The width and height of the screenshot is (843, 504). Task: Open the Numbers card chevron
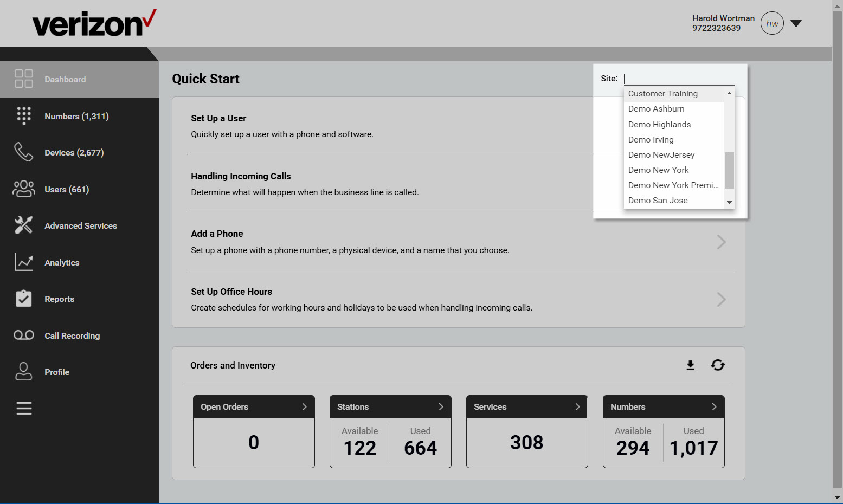click(714, 406)
